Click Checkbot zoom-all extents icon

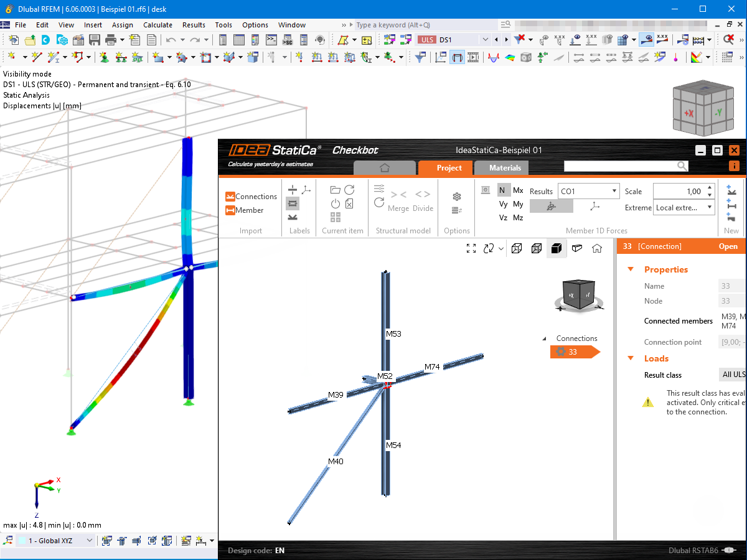(471, 248)
